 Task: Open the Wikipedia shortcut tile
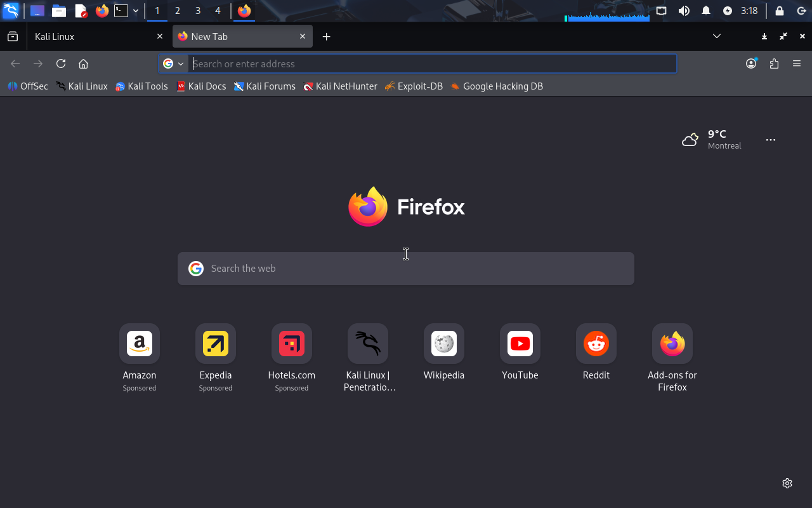tap(444, 344)
